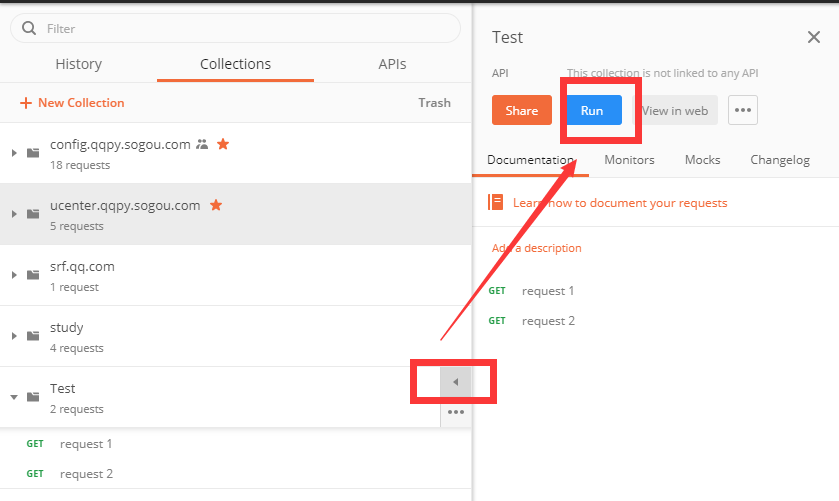This screenshot has width=839, height=501.
Task: Open request 1 in the documentation panel
Action: tap(548, 291)
